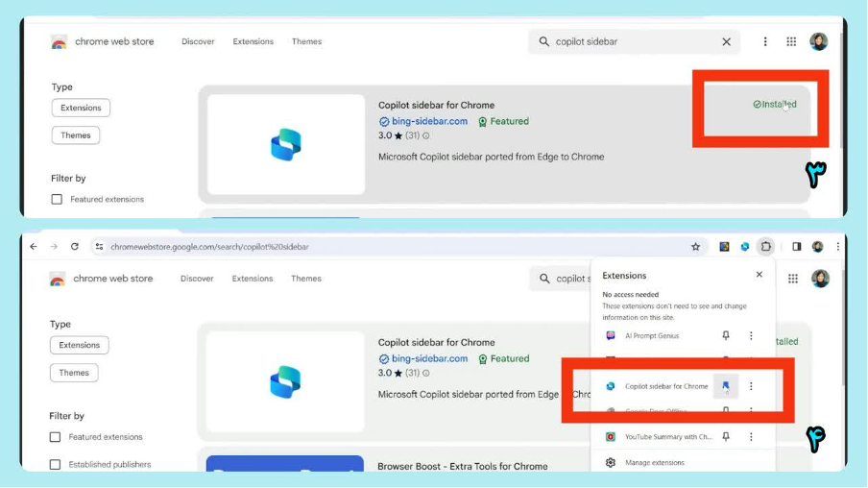Open more actions for AI Prompt Genius

(x=751, y=335)
